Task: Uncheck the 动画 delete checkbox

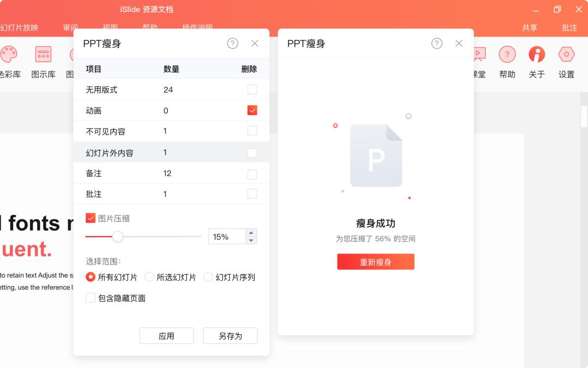Action: click(x=252, y=110)
